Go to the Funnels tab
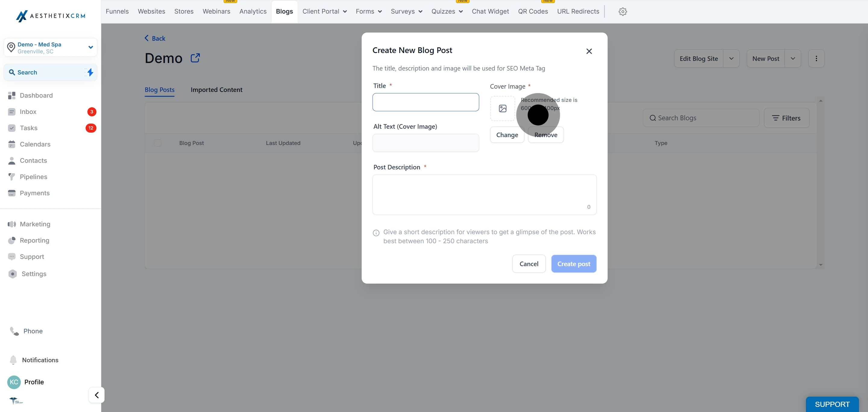The image size is (868, 412). [x=117, y=11]
